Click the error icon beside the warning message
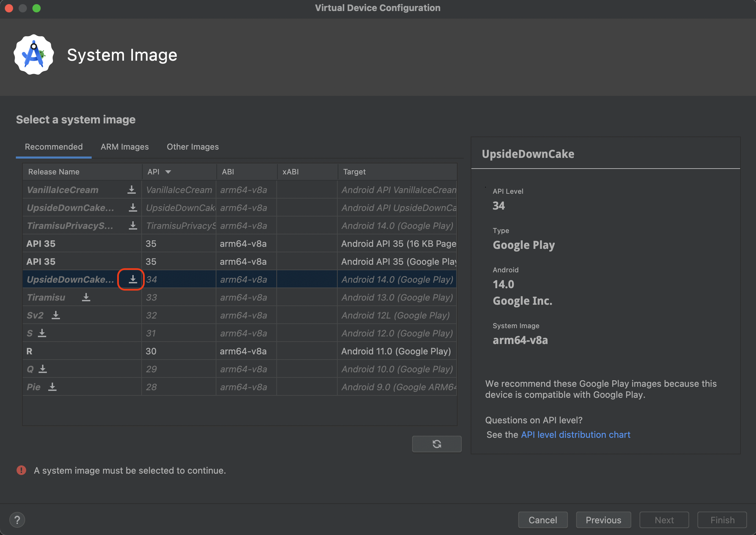756x535 pixels. pyautogui.click(x=21, y=470)
